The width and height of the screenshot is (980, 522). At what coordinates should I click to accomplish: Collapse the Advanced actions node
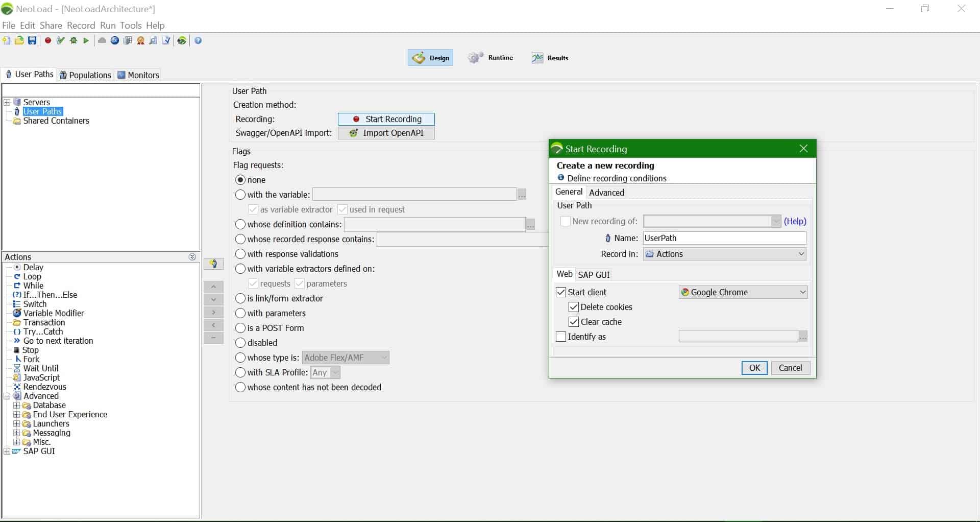7,396
